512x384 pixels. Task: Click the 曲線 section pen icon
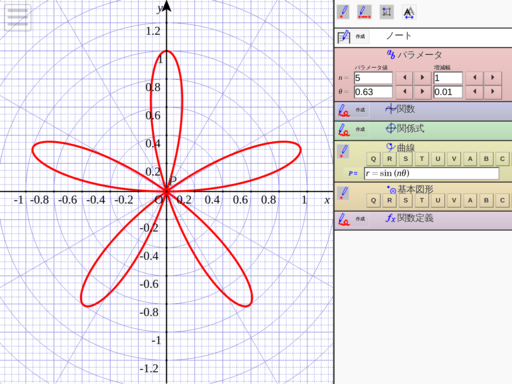tap(343, 151)
